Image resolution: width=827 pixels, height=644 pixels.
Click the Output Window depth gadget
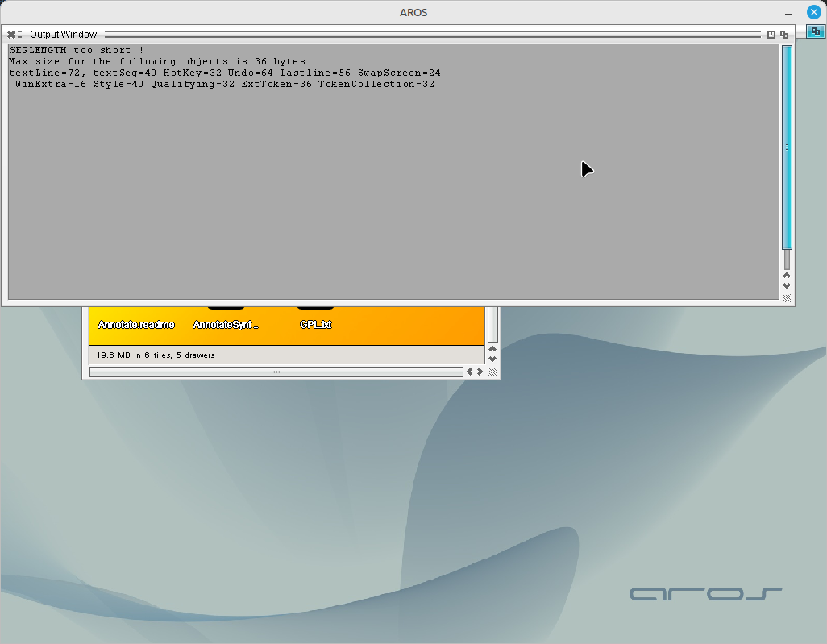pyautogui.click(x=784, y=35)
